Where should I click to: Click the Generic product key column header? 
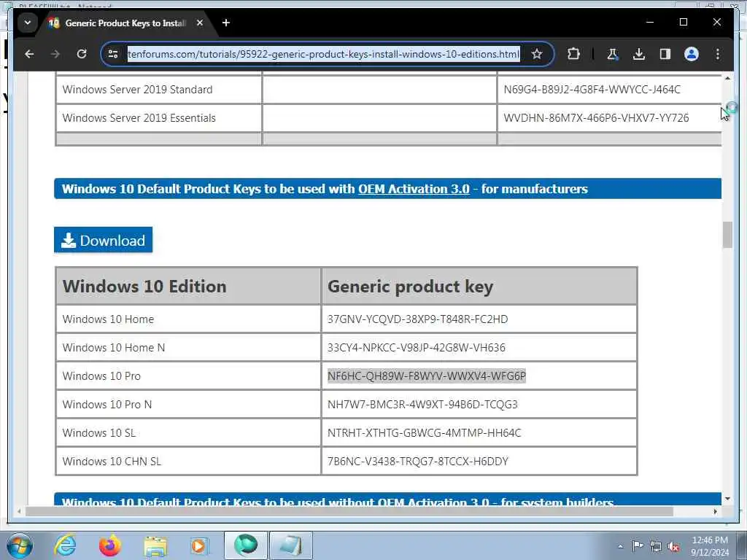(x=479, y=287)
